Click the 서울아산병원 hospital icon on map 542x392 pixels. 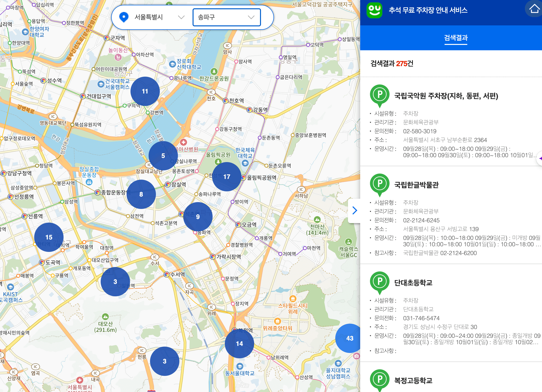coord(184,142)
